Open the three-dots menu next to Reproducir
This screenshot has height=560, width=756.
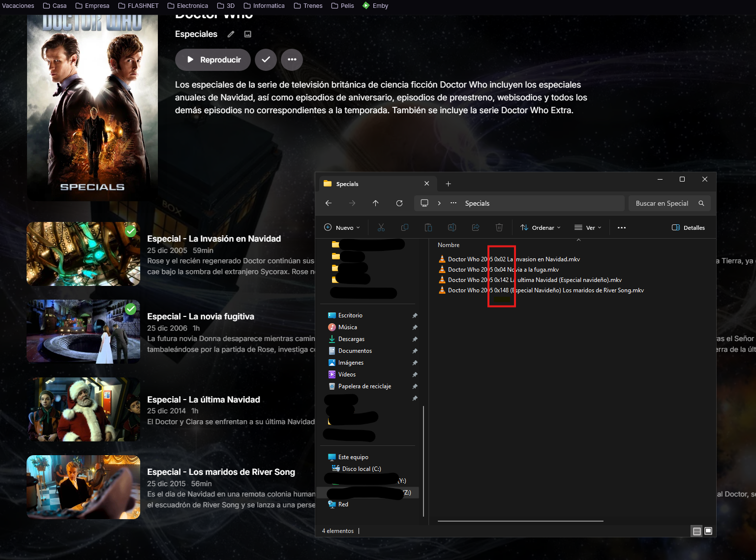click(292, 60)
